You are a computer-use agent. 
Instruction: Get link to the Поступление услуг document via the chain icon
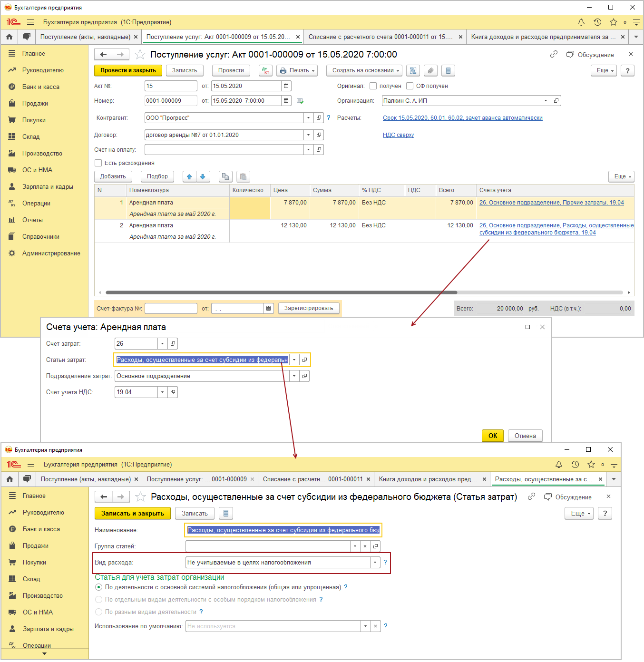click(554, 55)
